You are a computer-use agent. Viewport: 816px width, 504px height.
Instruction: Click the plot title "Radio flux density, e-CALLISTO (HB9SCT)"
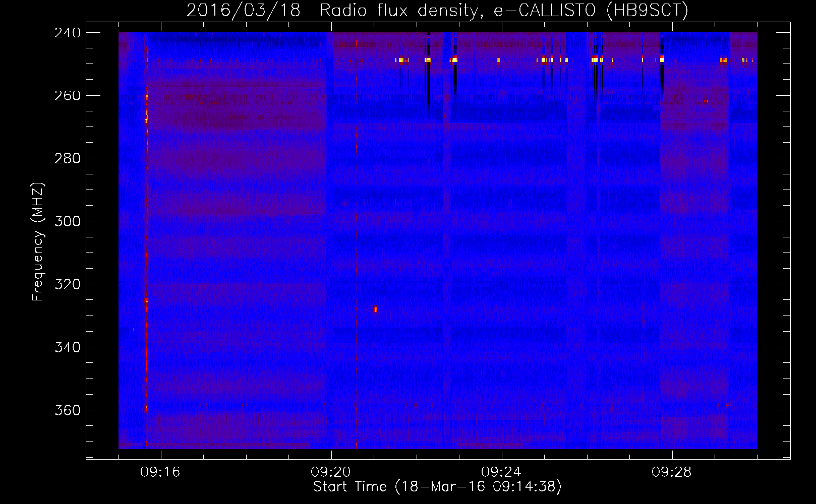(504, 11)
